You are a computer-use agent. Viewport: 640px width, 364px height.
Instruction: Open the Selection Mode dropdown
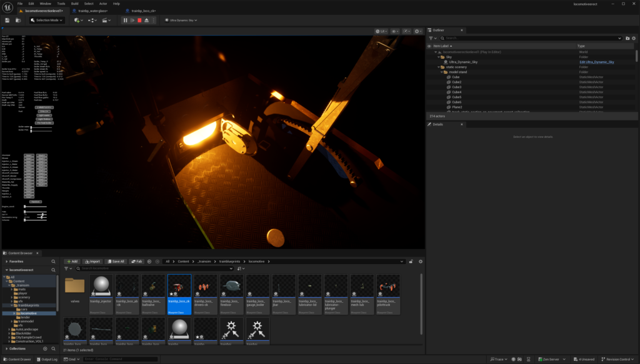tap(47, 20)
